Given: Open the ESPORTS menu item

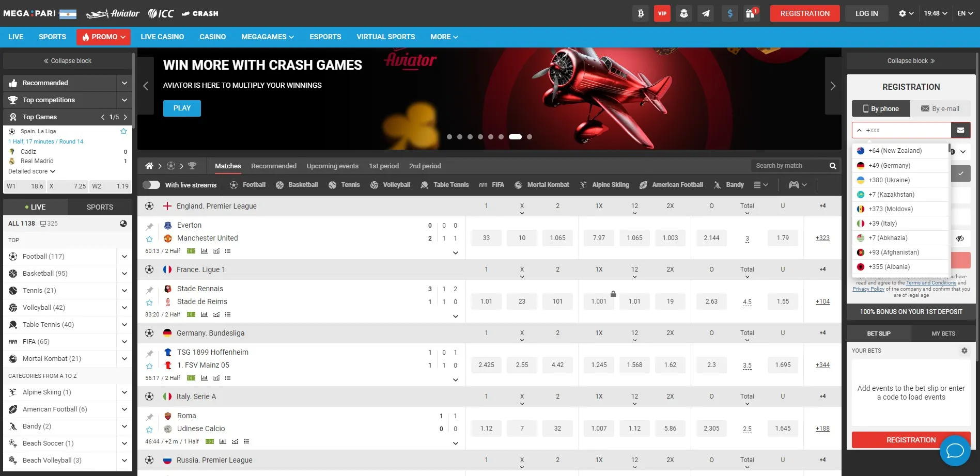Looking at the screenshot, I should pyautogui.click(x=325, y=37).
